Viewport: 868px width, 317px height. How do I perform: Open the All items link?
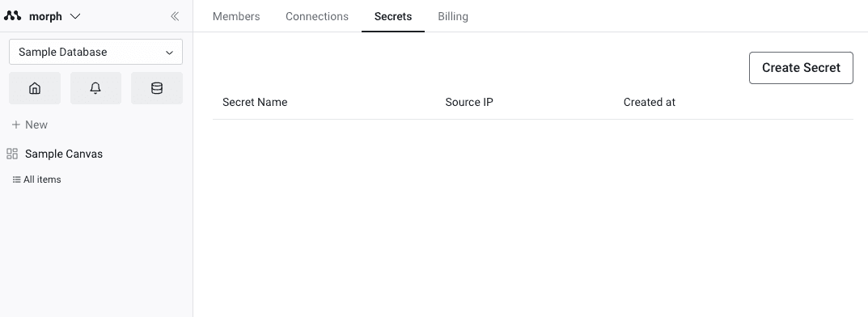(x=42, y=180)
